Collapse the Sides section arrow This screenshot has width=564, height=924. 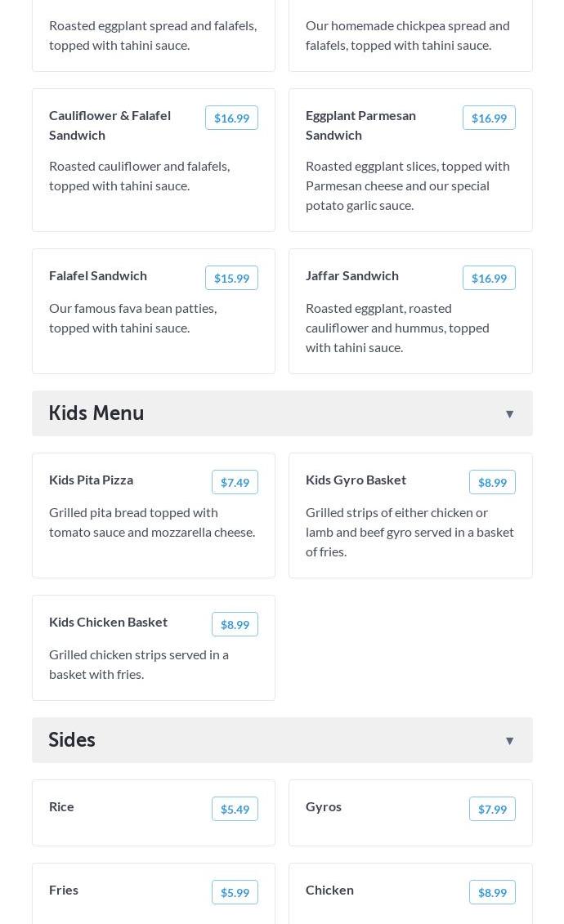[x=509, y=741]
